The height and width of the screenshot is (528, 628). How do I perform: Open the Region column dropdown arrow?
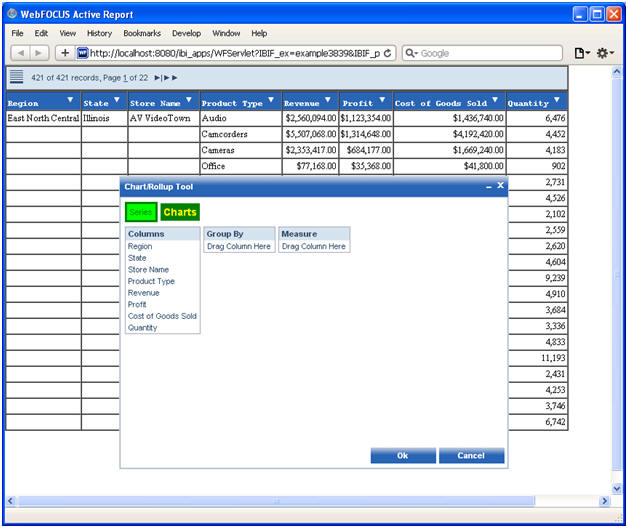click(70, 99)
